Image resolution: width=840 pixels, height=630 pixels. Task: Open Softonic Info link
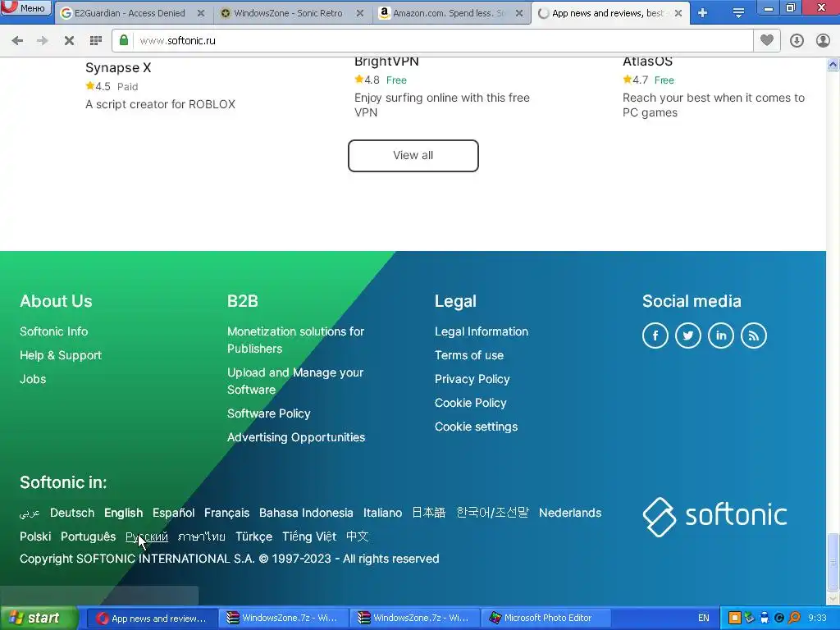[53, 331]
